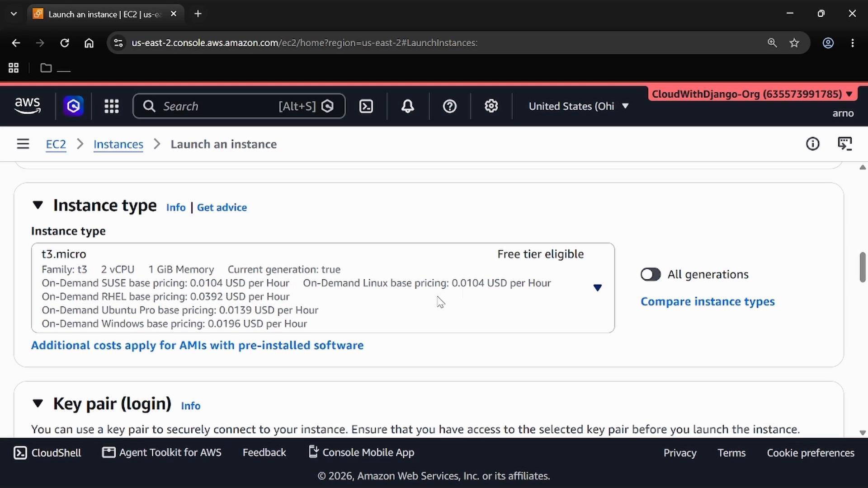
Task: Select the Launch an instance browser tab
Action: click(105, 14)
